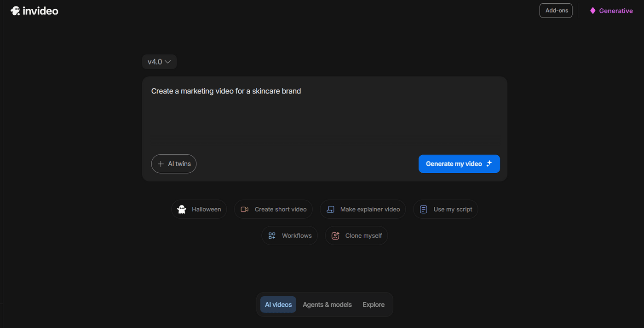
Task: Click the pink diamond Generative icon
Action: click(593, 11)
